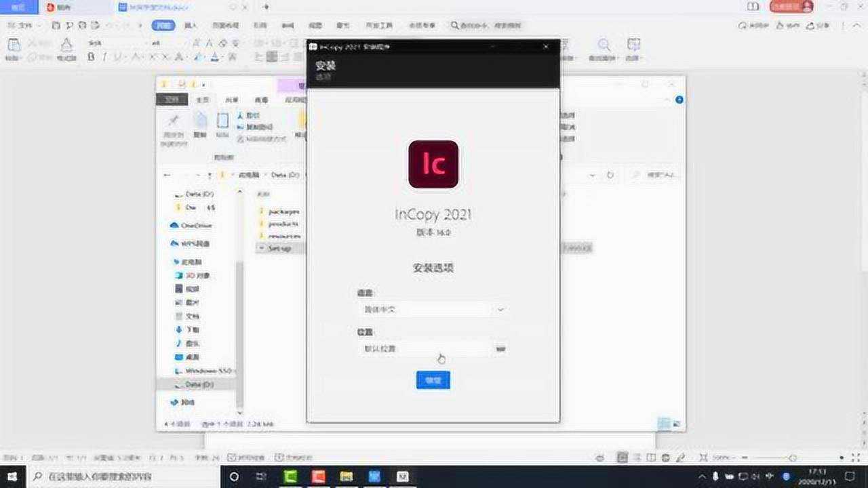Select Set-up.exe in the file list
Image resolution: width=868 pixels, height=488 pixels.
point(277,248)
